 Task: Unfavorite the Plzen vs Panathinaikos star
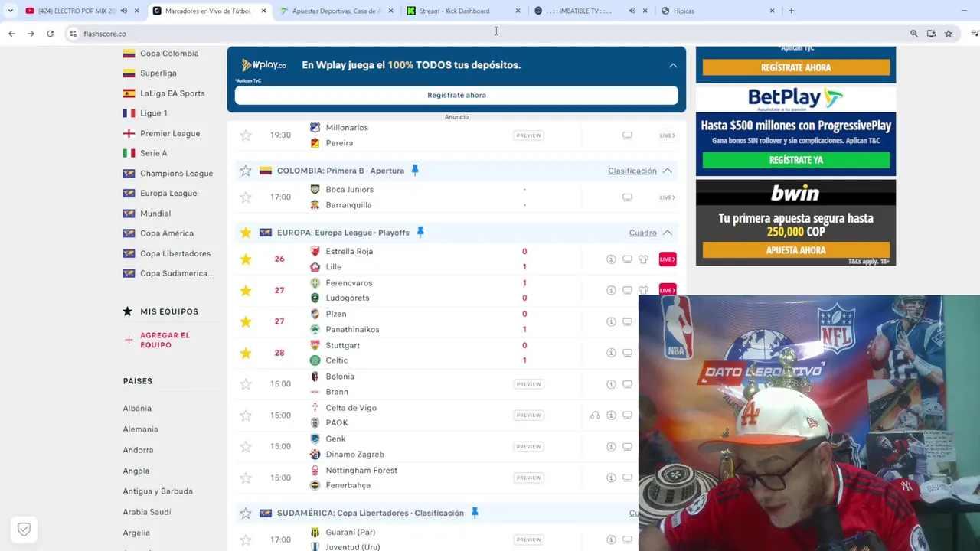pyautogui.click(x=246, y=321)
